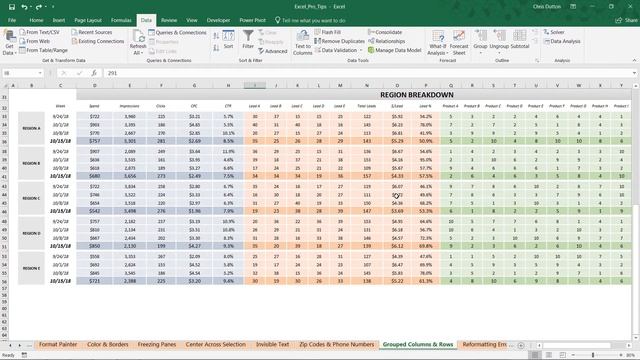Open Existing Connections

coord(98,41)
